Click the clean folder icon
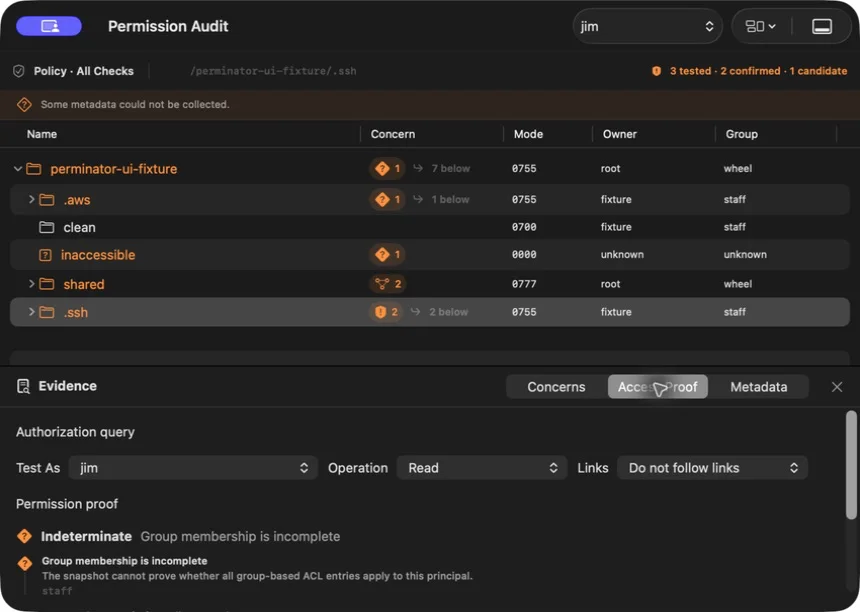The width and height of the screenshot is (860, 612). tap(47, 227)
